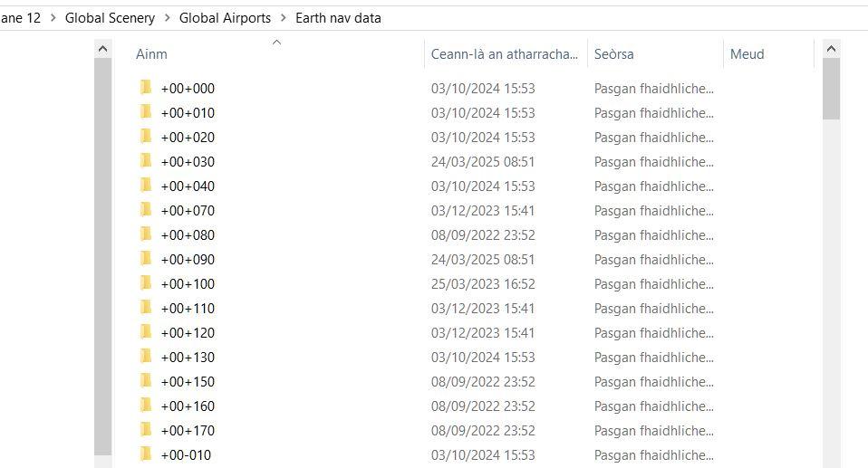
Task: Click the Seòrsa column header
Action: [613, 54]
